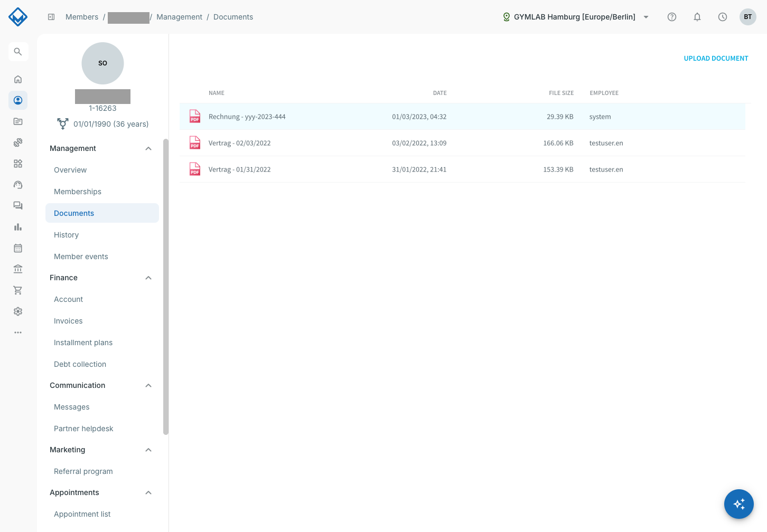This screenshot has width=767, height=532.
Task: Click the member panel vertical scrollbar
Action: click(166, 287)
